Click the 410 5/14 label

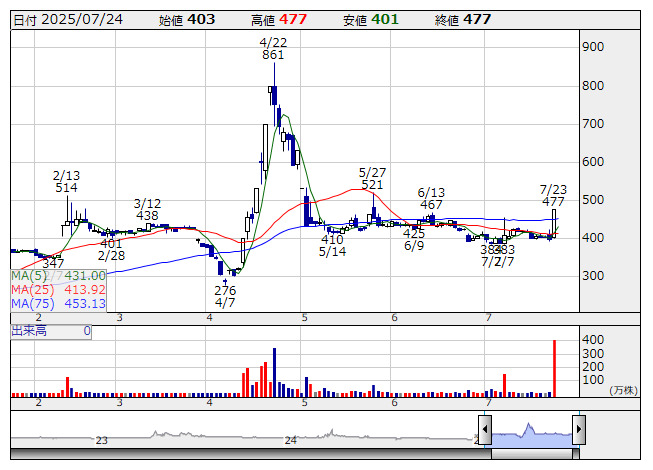(x=332, y=245)
